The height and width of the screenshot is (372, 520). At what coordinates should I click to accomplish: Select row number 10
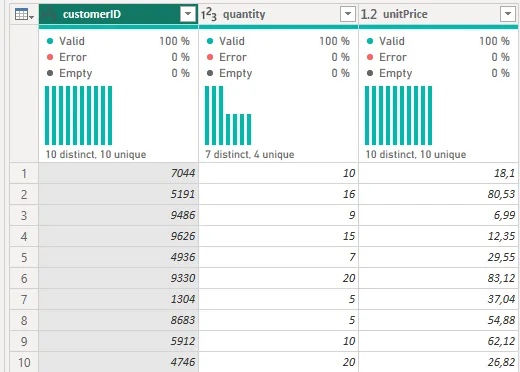pos(24,362)
